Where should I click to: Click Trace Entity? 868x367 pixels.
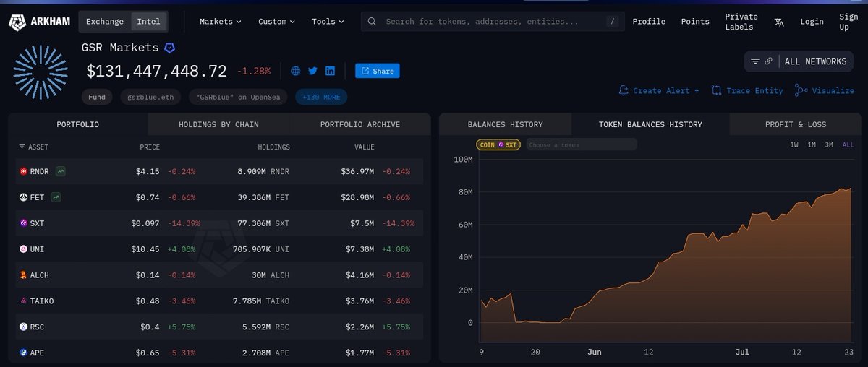pos(747,91)
